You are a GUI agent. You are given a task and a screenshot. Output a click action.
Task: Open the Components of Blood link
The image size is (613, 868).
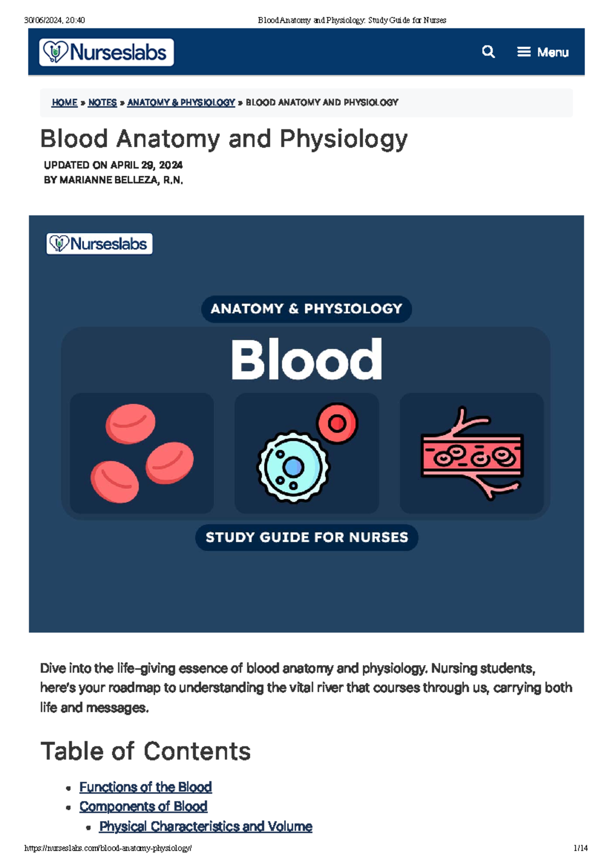pos(143,807)
